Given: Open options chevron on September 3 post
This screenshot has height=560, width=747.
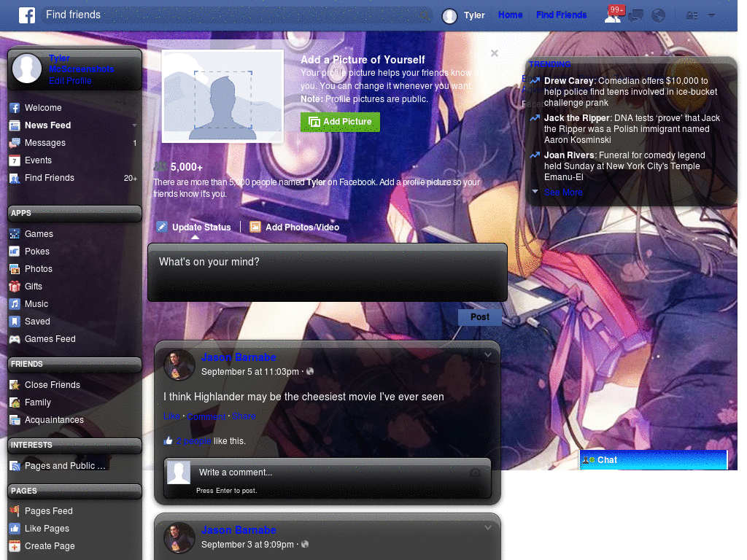Looking at the screenshot, I should 488,528.
